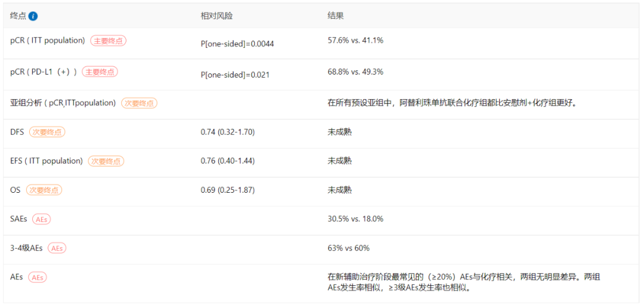Screen dimensions: 644x308
Task: Click the 阿替利珠单抗联合化疗组 subgroup result text
Action: pyautogui.click(x=452, y=103)
